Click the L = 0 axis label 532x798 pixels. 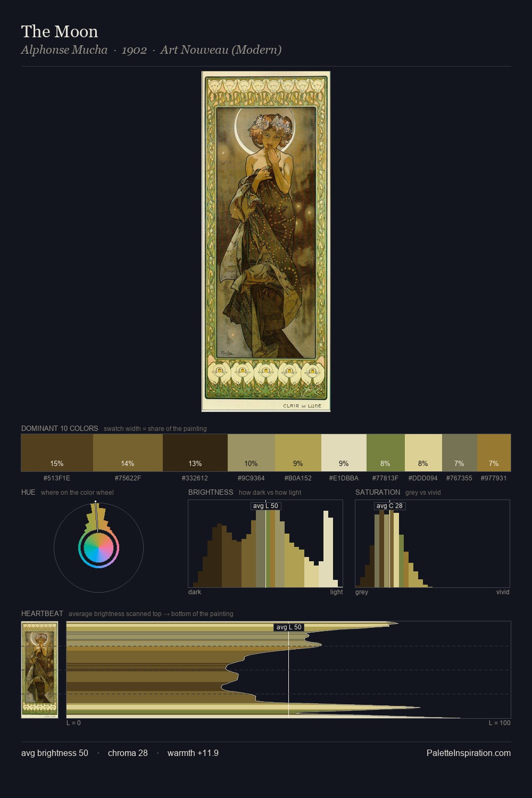point(74,723)
